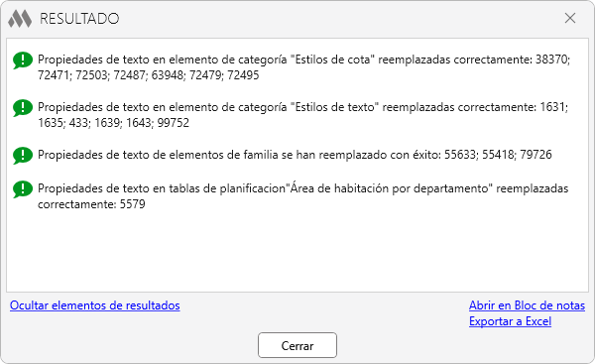Image resolution: width=595 pixels, height=364 pixels.
Task: Click the Cerrar button
Action: [297, 345]
